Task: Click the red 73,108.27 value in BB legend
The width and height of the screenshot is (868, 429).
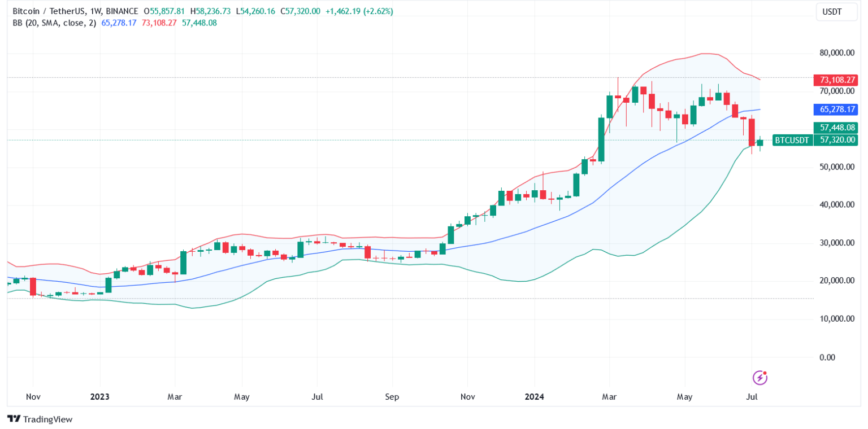Action: point(160,23)
